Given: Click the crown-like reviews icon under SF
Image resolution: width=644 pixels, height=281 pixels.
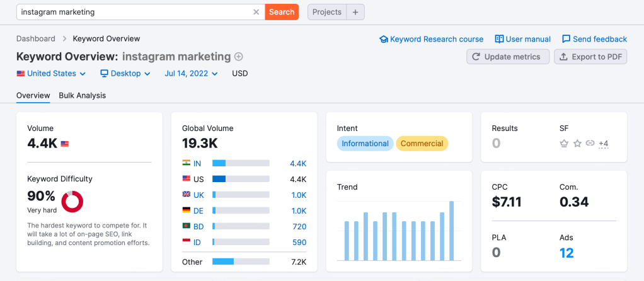Looking at the screenshot, I should coord(564,144).
